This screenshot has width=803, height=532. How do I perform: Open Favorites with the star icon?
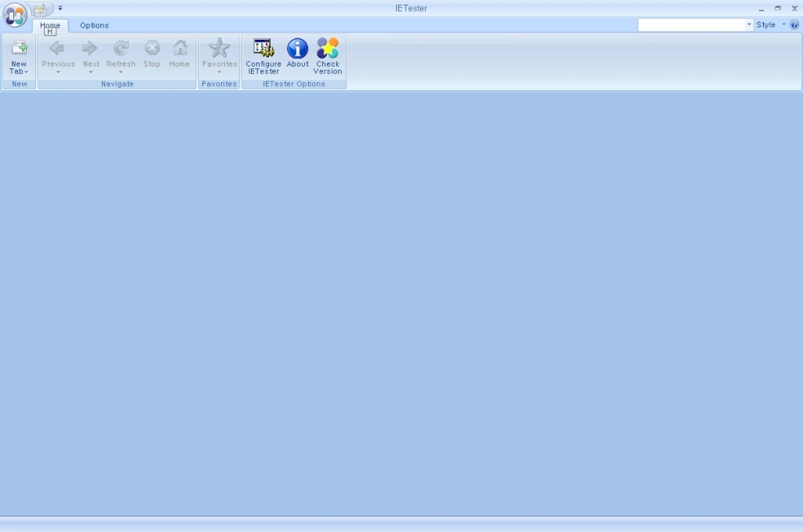(x=220, y=48)
